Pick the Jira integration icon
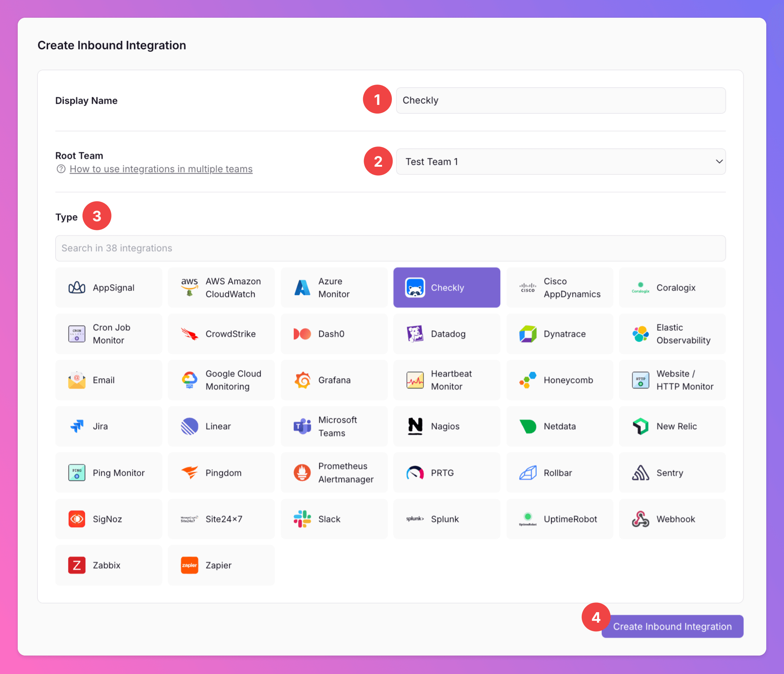Viewport: 784px width, 674px height. (x=76, y=426)
